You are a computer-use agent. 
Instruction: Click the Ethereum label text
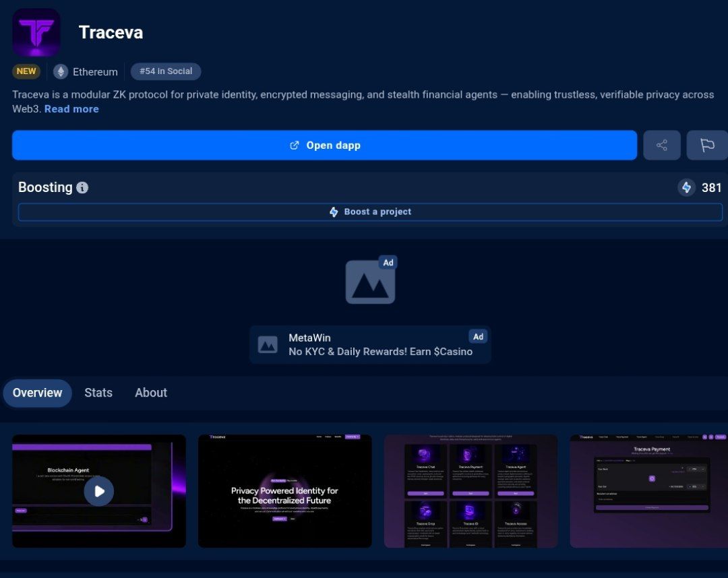tap(95, 72)
